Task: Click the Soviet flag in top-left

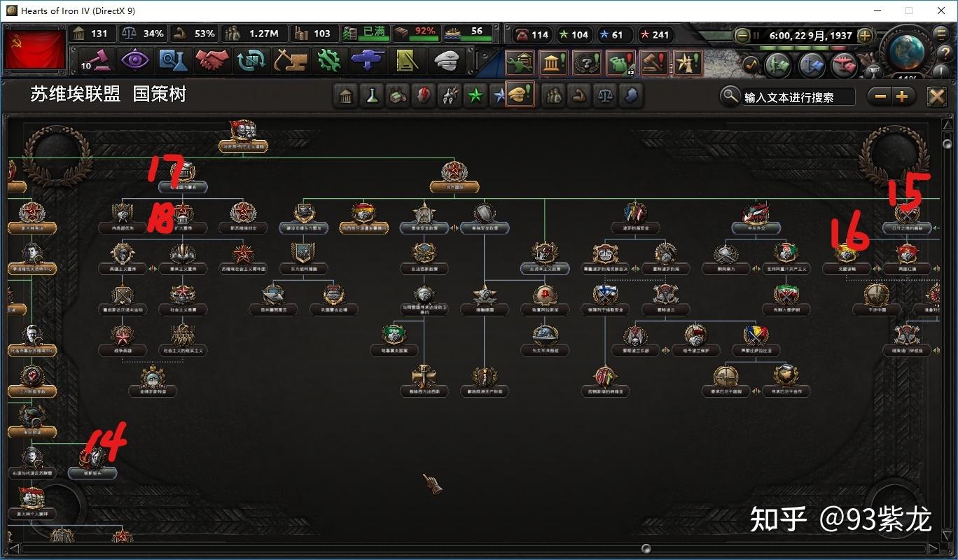Action: coord(35,48)
